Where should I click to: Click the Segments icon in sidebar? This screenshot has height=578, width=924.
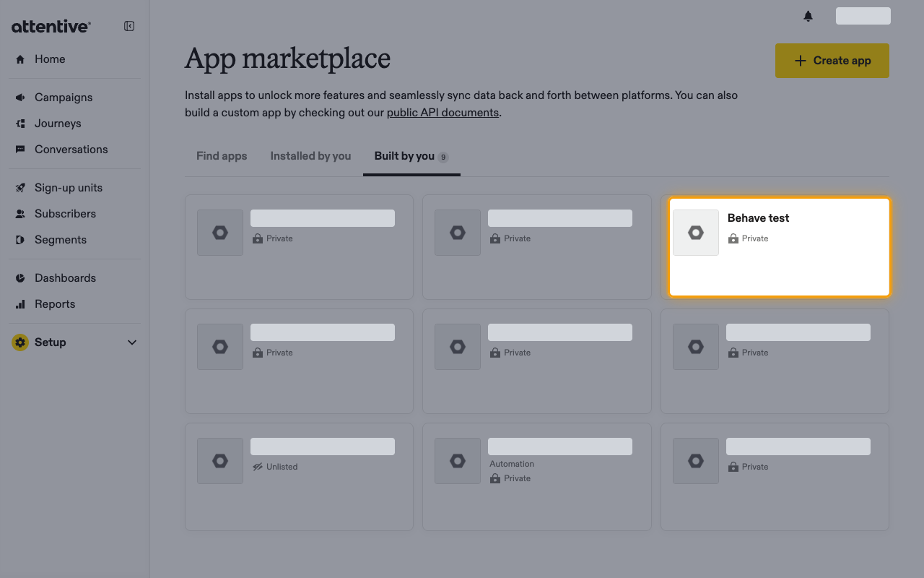point(20,240)
